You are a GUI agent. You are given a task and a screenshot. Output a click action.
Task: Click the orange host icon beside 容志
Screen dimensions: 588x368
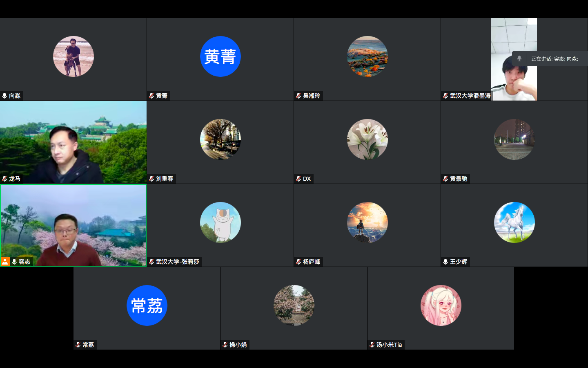coord(5,261)
